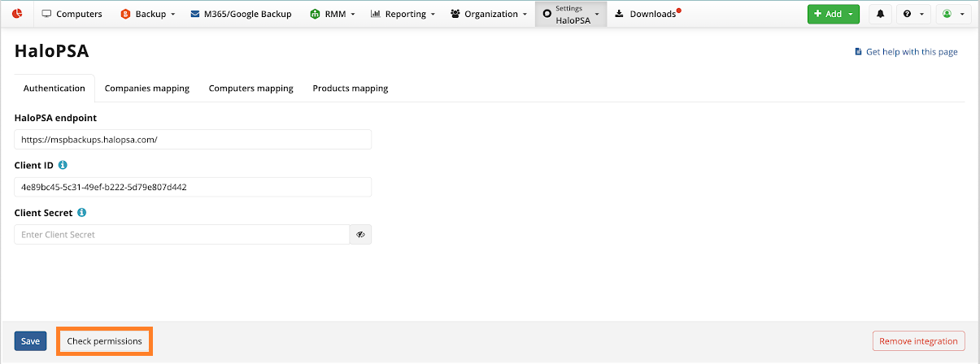Click Get help with this page

click(906, 52)
